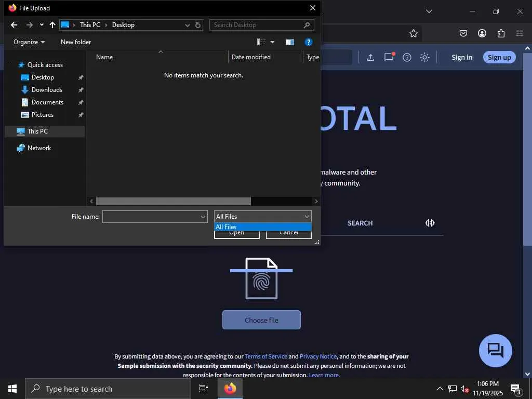Show hidden tray icons chevron
Screen dimensions: 532x399
pyautogui.click(x=440, y=389)
